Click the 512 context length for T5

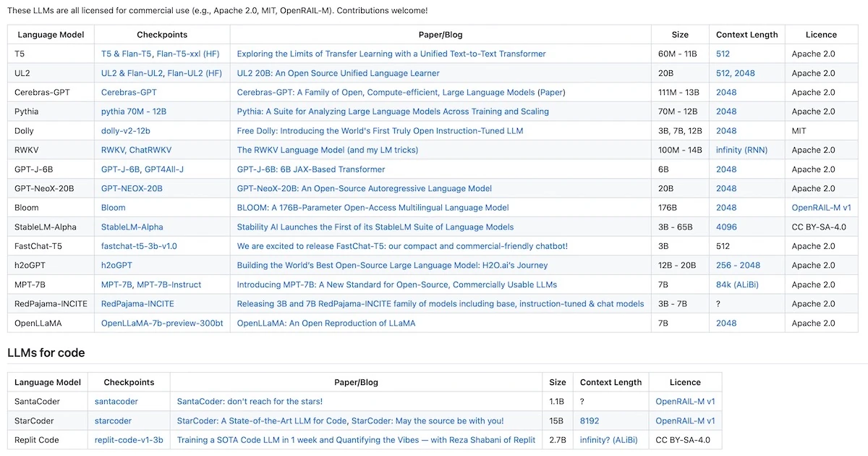coord(723,54)
